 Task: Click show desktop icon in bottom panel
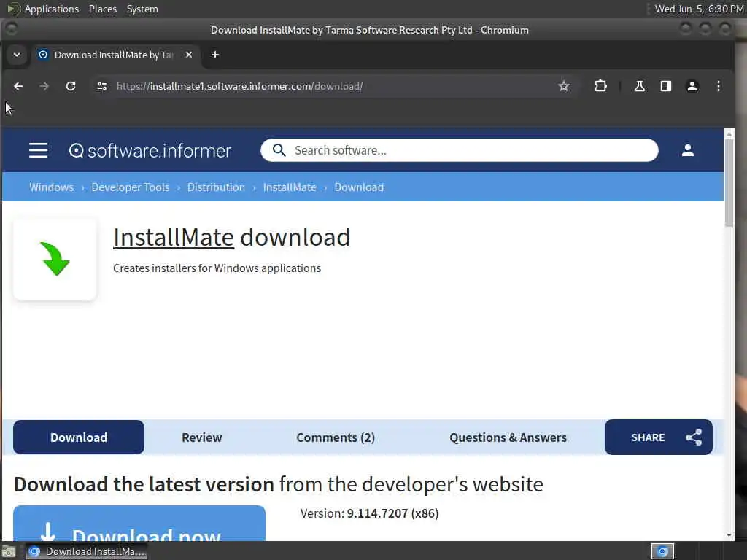click(x=9, y=551)
